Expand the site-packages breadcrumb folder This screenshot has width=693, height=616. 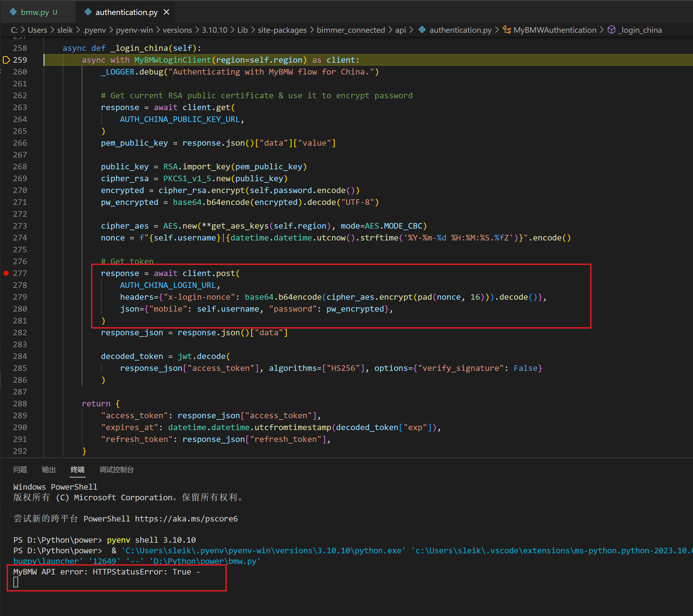pyautogui.click(x=282, y=30)
